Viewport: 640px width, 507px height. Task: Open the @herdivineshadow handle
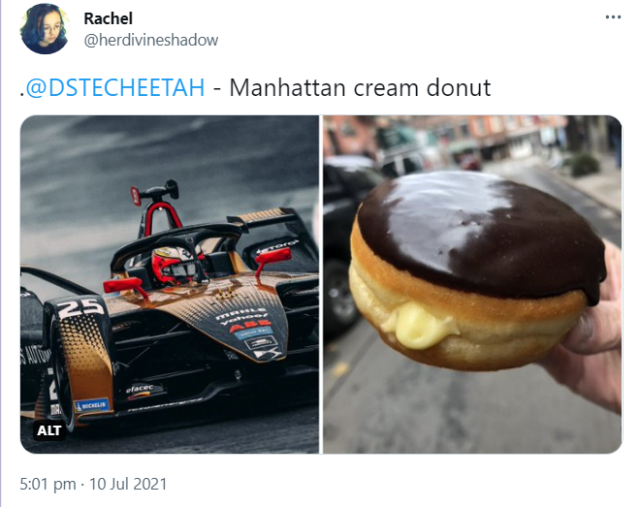pos(151,40)
